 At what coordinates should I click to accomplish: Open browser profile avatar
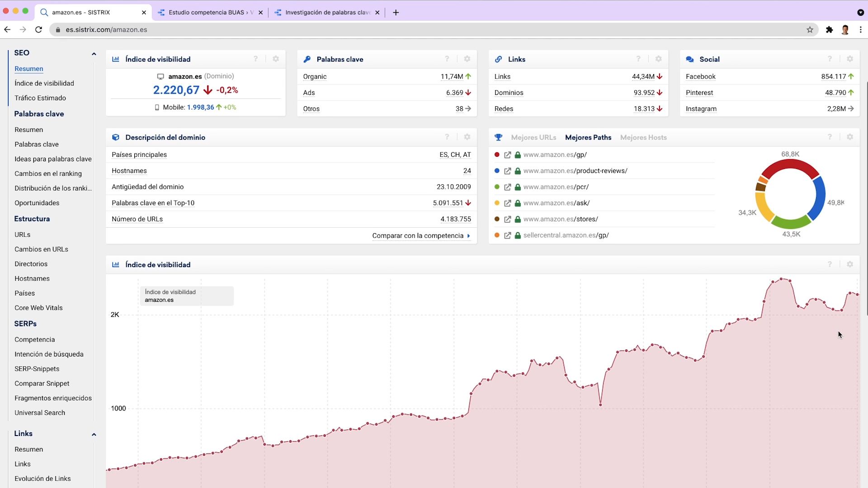pos(845,30)
